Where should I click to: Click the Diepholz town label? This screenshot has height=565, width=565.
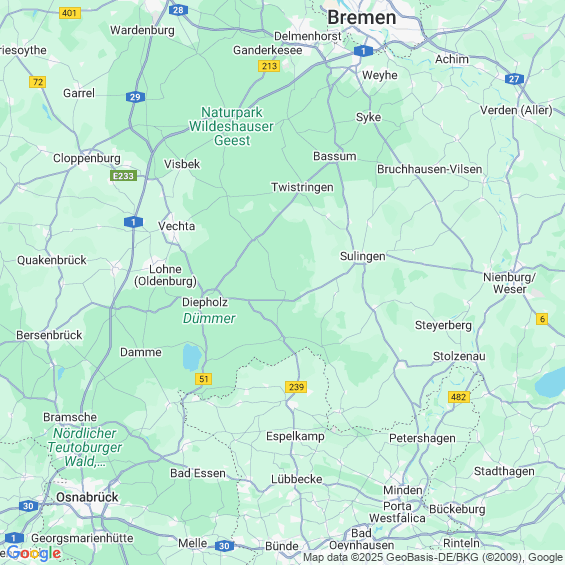point(205,302)
